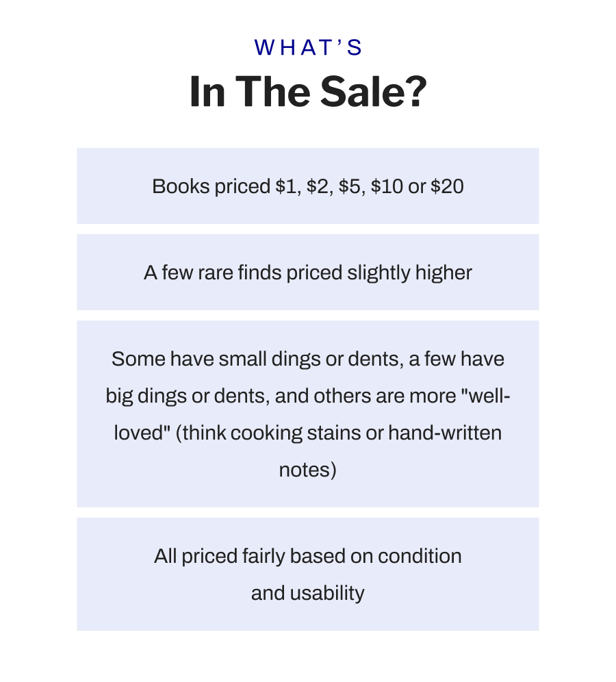Image resolution: width=616 pixels, height=682 pixels.
Task: Click the "$1" price text
Action: tap(287, 186)
